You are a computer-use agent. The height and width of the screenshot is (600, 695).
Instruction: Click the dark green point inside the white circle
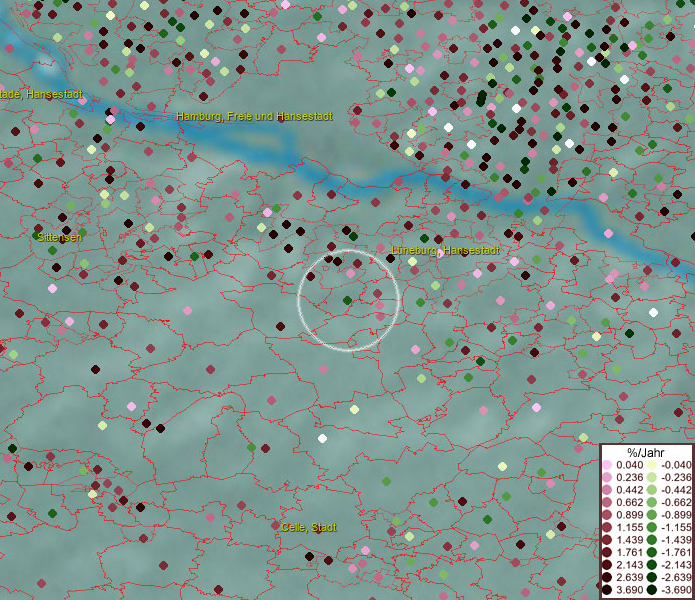click(x=348, y=300)
